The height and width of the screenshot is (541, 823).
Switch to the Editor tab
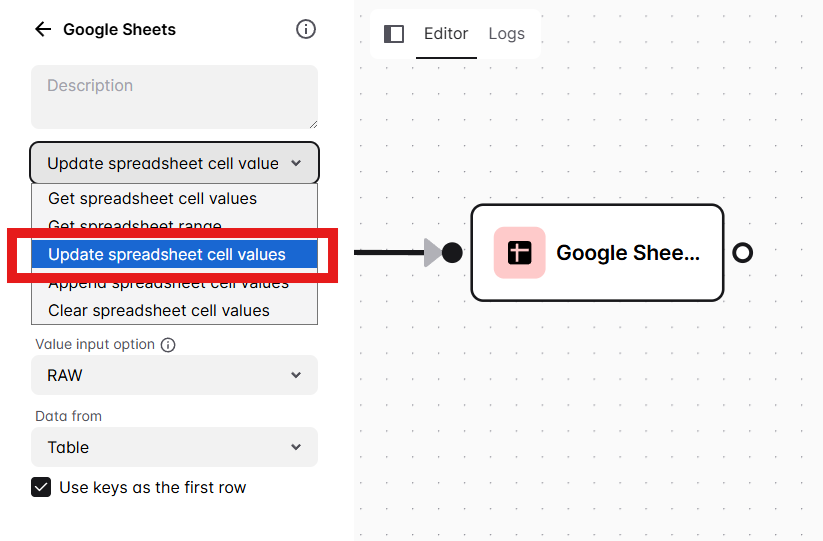[x=446, y=34]
